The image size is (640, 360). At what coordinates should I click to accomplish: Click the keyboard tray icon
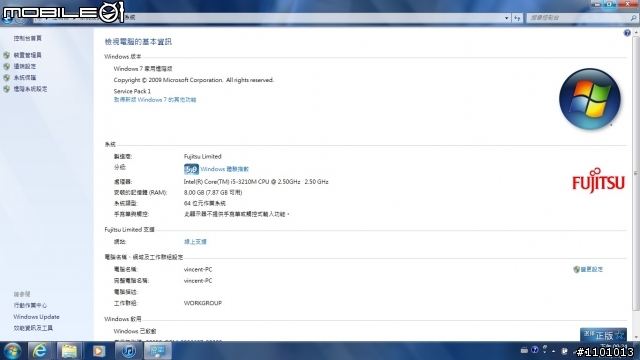click(x=524, y=350)
